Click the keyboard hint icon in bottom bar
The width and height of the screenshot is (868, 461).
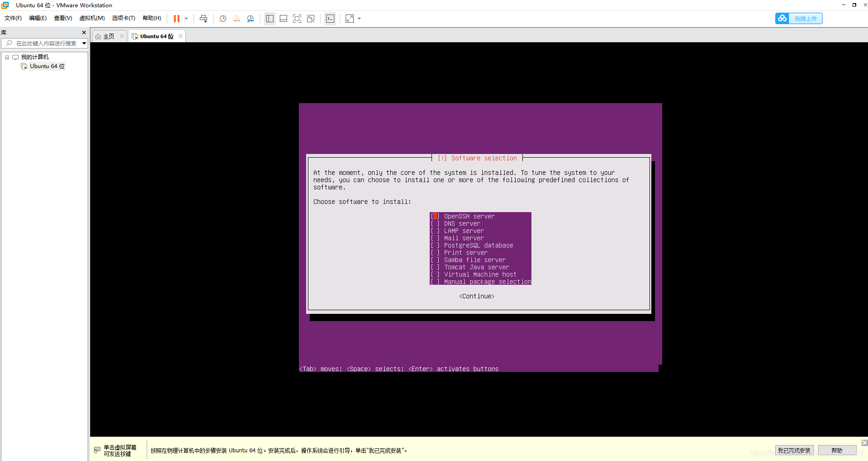pos(97,450)
